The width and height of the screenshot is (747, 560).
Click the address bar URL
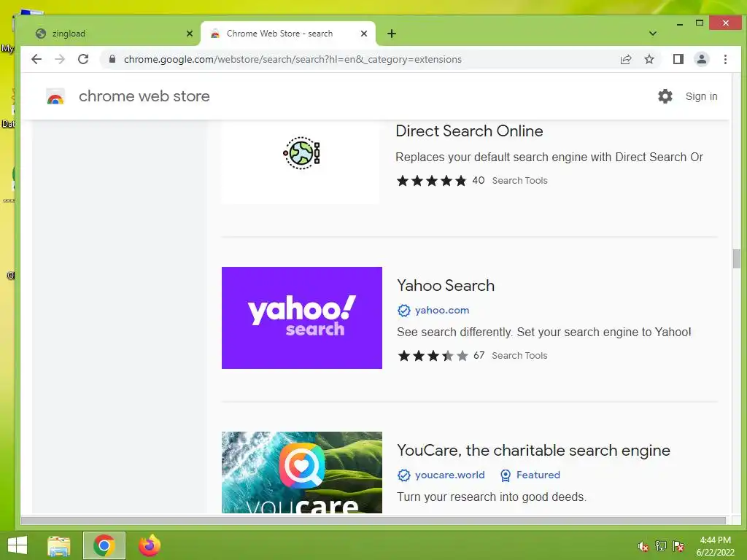pyautogui.click(x=293, y=60)
